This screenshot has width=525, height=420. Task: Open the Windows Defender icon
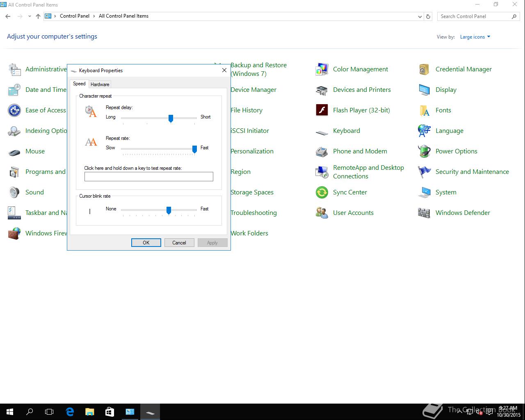point(425,213)
